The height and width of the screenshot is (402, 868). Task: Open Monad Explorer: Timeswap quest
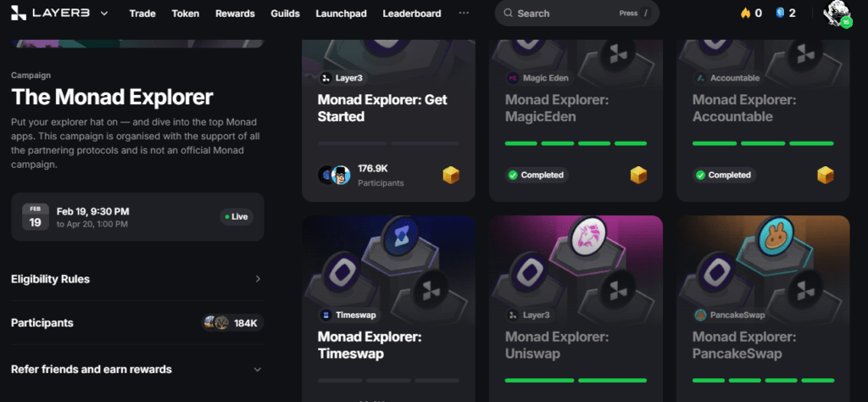click(x=369, y=345)
